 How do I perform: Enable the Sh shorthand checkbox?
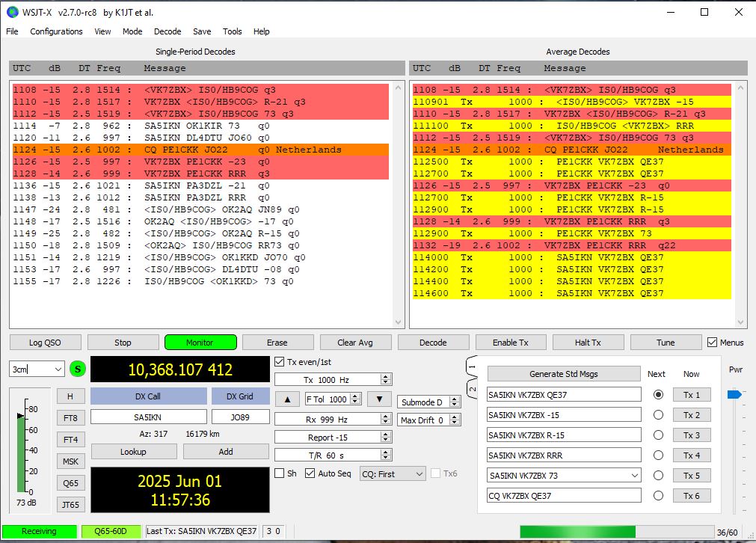pyautogui.click(x=279, y=473)
